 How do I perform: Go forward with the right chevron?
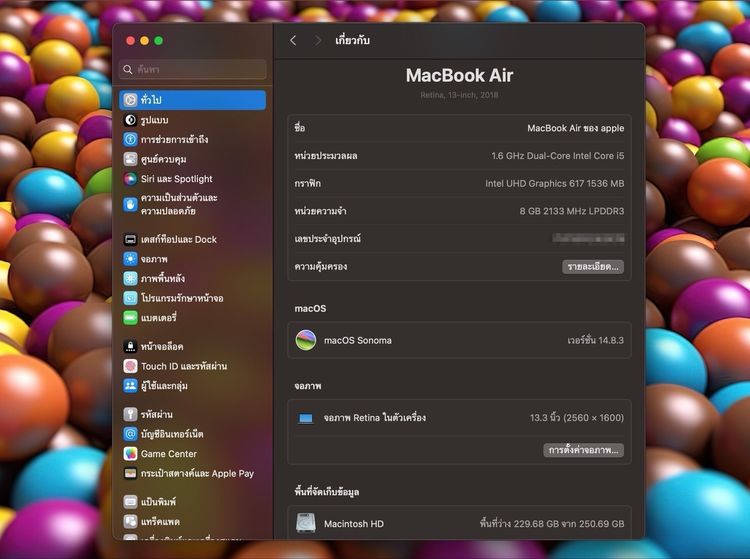317,41
